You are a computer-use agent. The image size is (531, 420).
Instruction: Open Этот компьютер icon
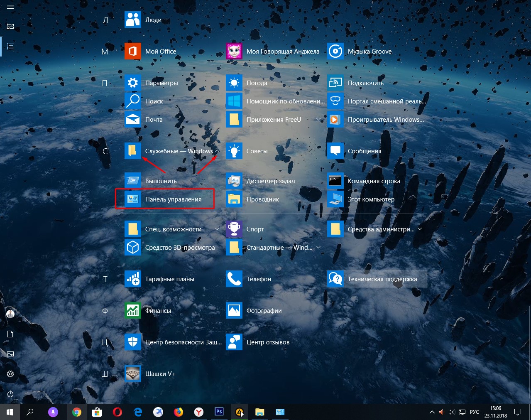335,199
